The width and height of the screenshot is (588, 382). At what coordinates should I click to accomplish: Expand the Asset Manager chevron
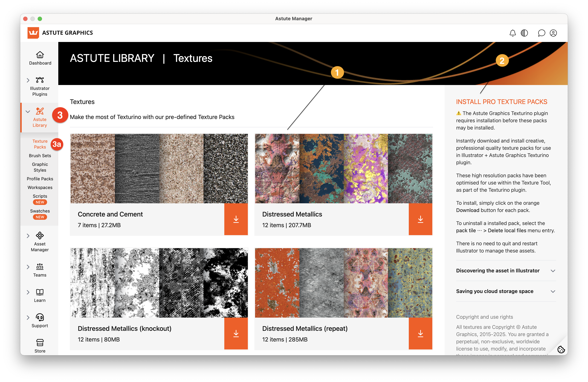28,236
